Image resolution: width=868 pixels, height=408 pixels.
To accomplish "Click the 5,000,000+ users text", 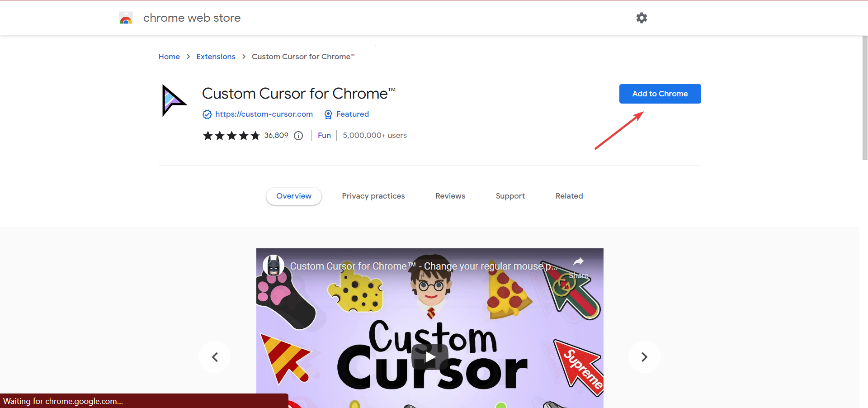I will pyautogui.click(x=375, y=135).
